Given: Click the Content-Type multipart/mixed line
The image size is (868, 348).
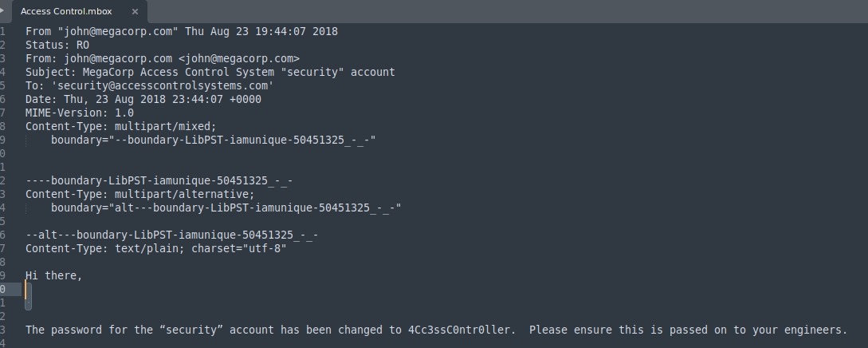Looking at the screenshot, I should click(x=120, y=126).
